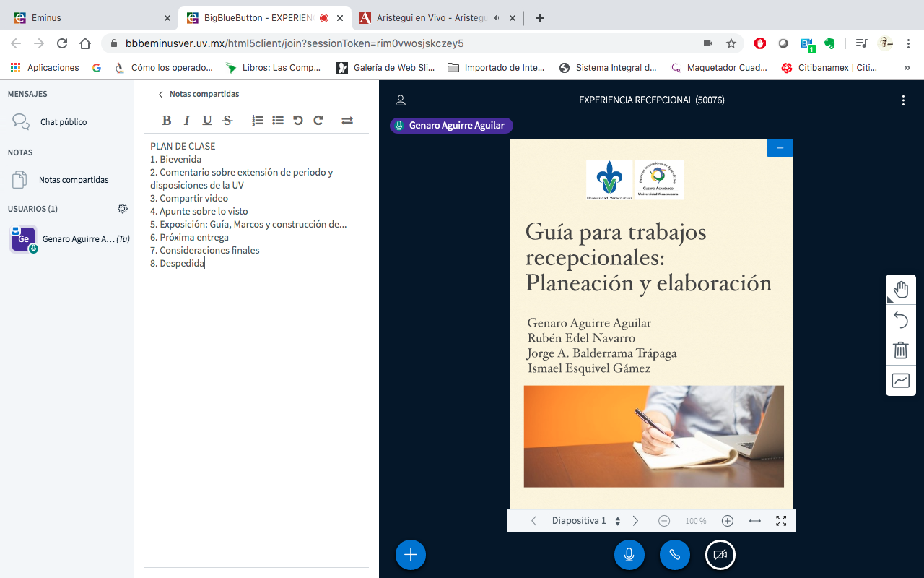Image resolution: width=924 pixels, height=578 pixels.
Task: Open the Diapositiva 1 slide selector
Action: coord(585,521)
